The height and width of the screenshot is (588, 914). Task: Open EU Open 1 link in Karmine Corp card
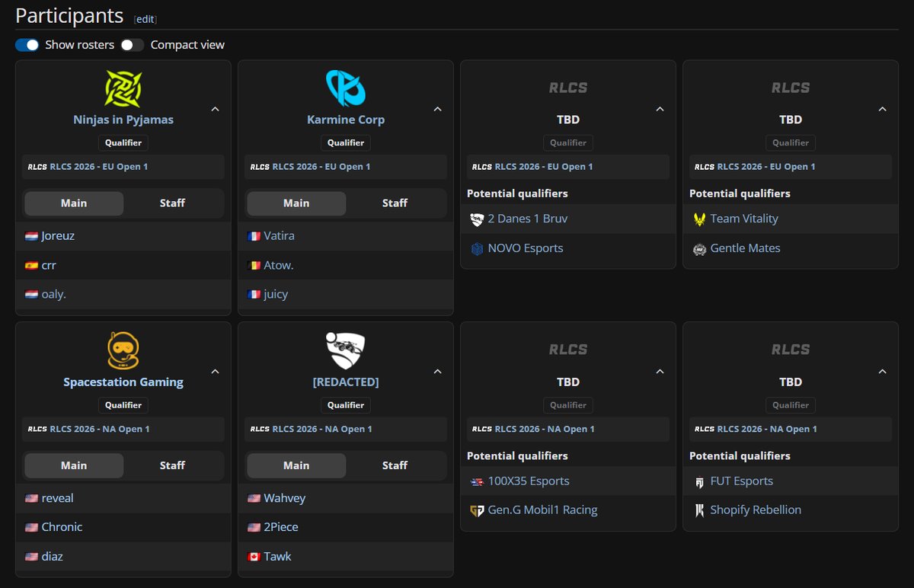321,167
